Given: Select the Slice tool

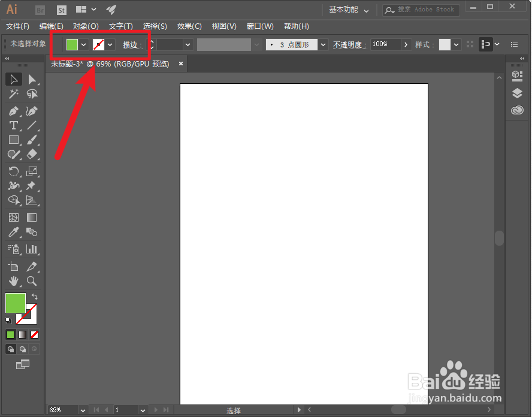Looking at the screenshot, I should 32,267.
